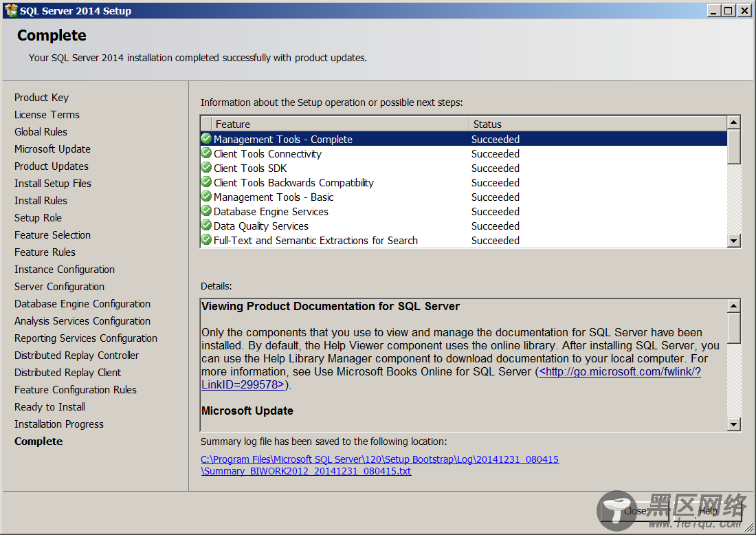The image size is (756, 535).
Task: Click the Microsoft Update heading in Details
Action: click(x=247, y=411)
